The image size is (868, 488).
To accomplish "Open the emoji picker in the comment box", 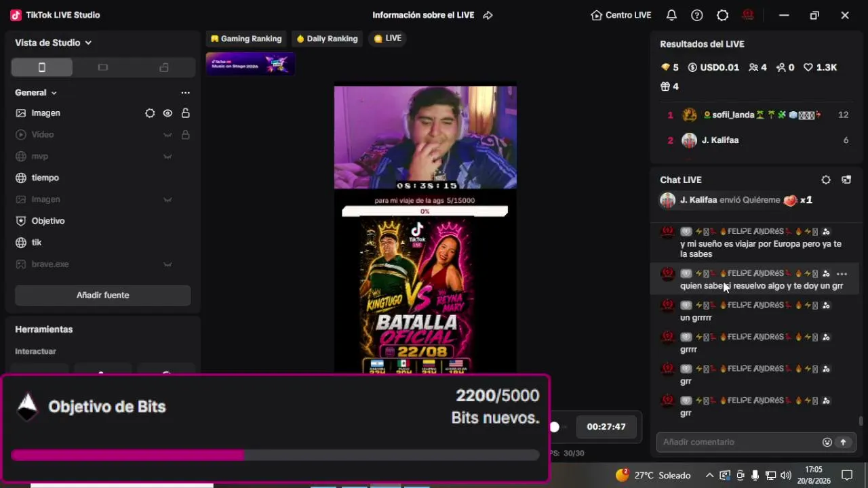I will (x=827, y=442).
